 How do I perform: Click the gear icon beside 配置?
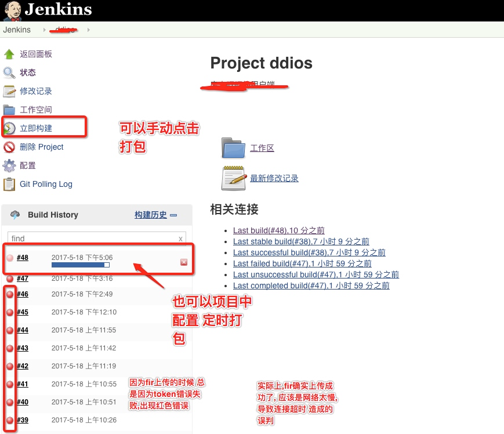9,165
